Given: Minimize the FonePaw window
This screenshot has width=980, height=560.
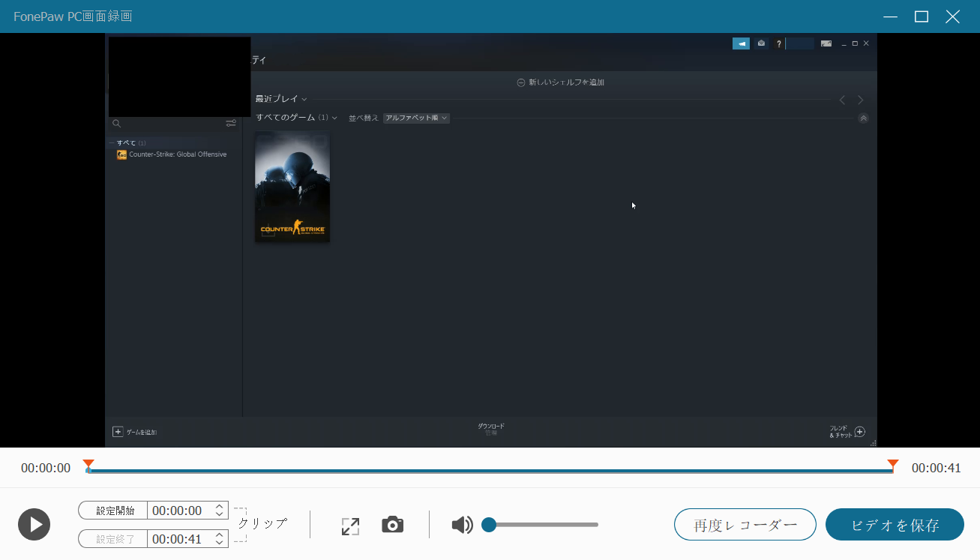Looking at the screenshot, I should 891,16.
